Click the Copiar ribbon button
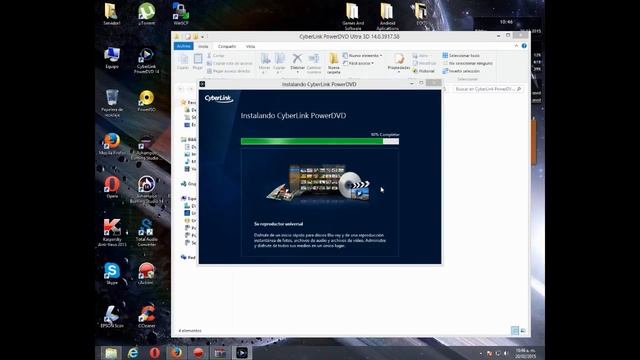Image resolution: width=640 pixels, height=360 pixels. coord(182,62)
